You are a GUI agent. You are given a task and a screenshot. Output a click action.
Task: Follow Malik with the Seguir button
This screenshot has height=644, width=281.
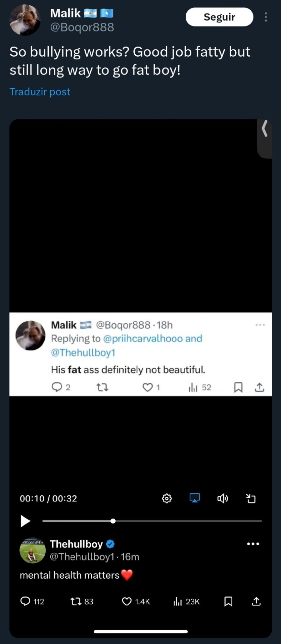219,17
